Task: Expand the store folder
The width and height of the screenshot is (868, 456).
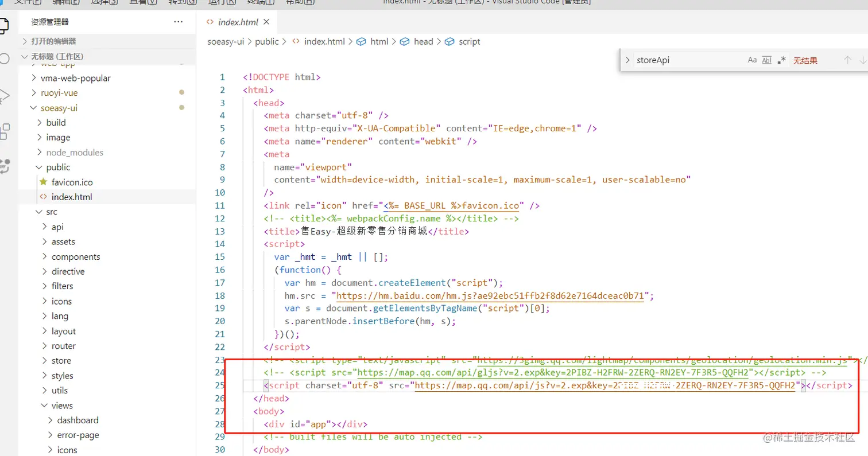Action: click(x=45, y=361)
